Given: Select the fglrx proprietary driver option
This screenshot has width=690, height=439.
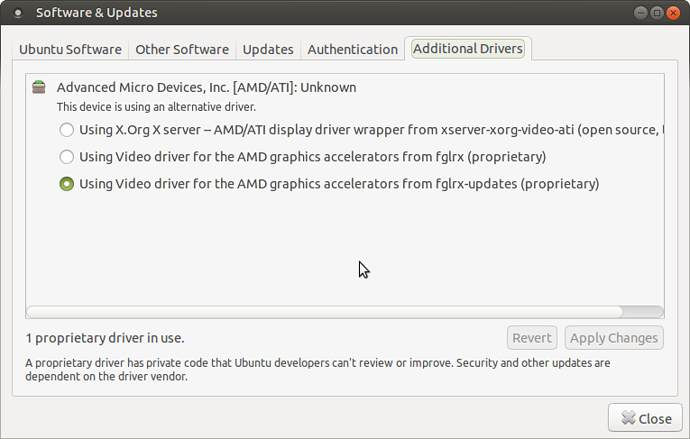Looking at the screenshot, I should [x=66, y=157].
